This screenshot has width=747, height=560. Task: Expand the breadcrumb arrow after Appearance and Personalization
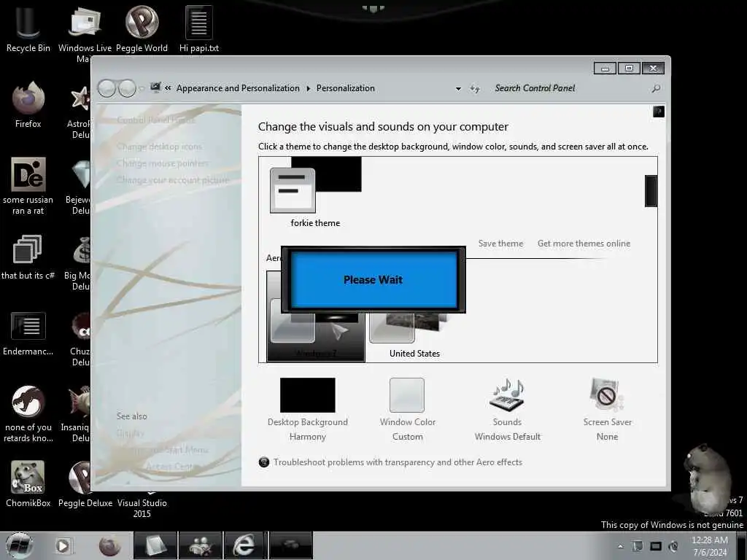pos(309,88)
